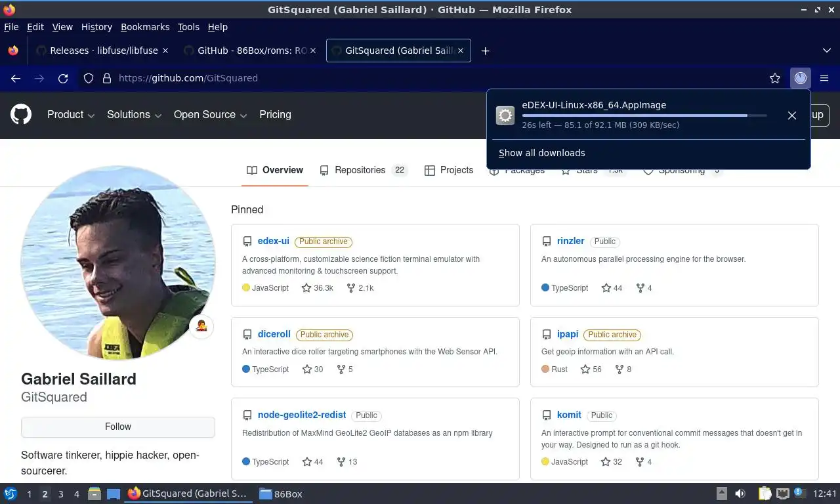
Task: Select the Projects profile tab
Action: 449,171
